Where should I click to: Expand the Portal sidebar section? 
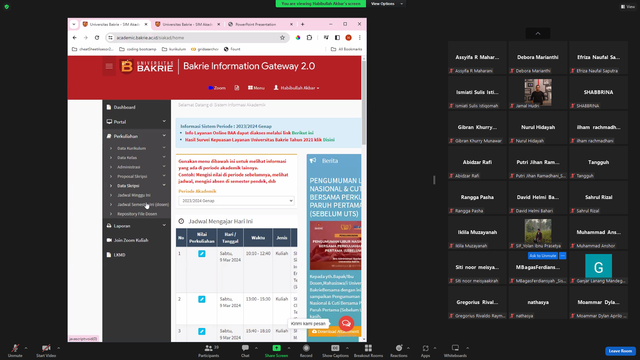[136, 122]
